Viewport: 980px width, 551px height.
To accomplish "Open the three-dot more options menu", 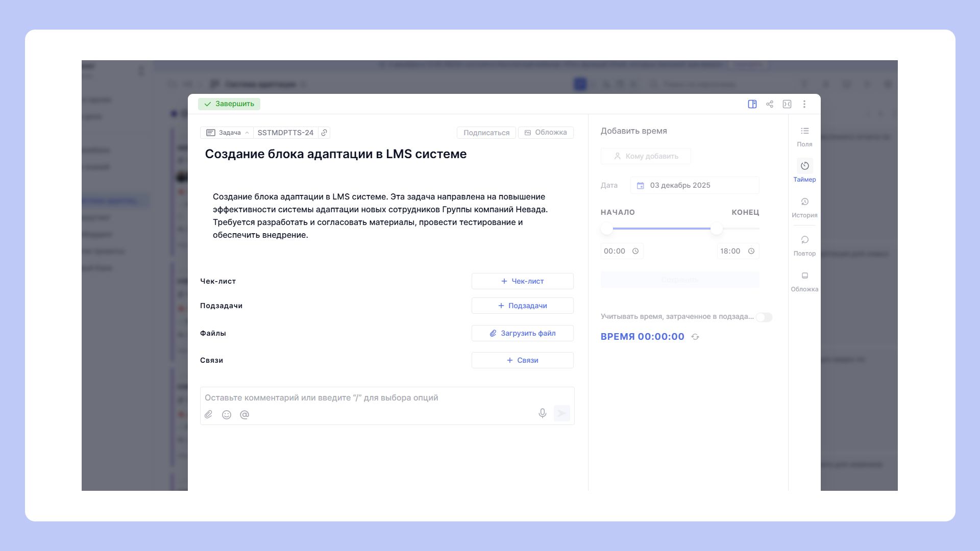I will [x=804, y=104].
